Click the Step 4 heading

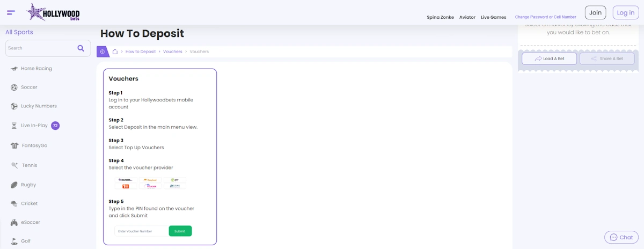tap(116, 160)
